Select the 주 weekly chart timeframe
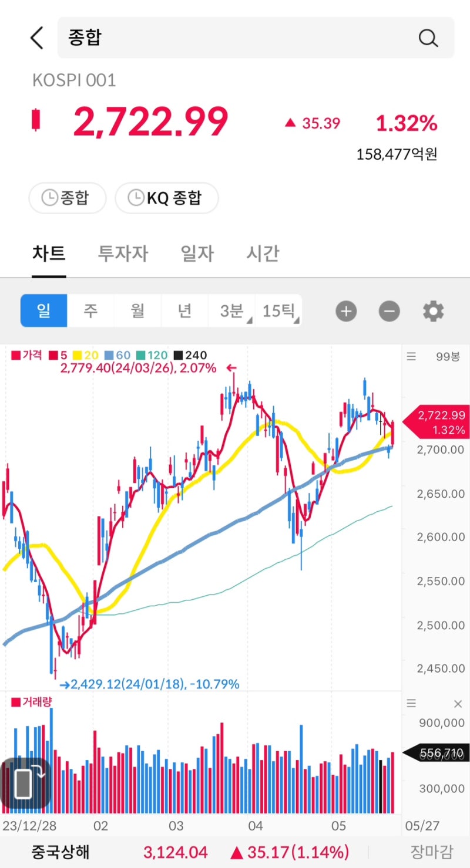470x868 pixels. point(90,311)
